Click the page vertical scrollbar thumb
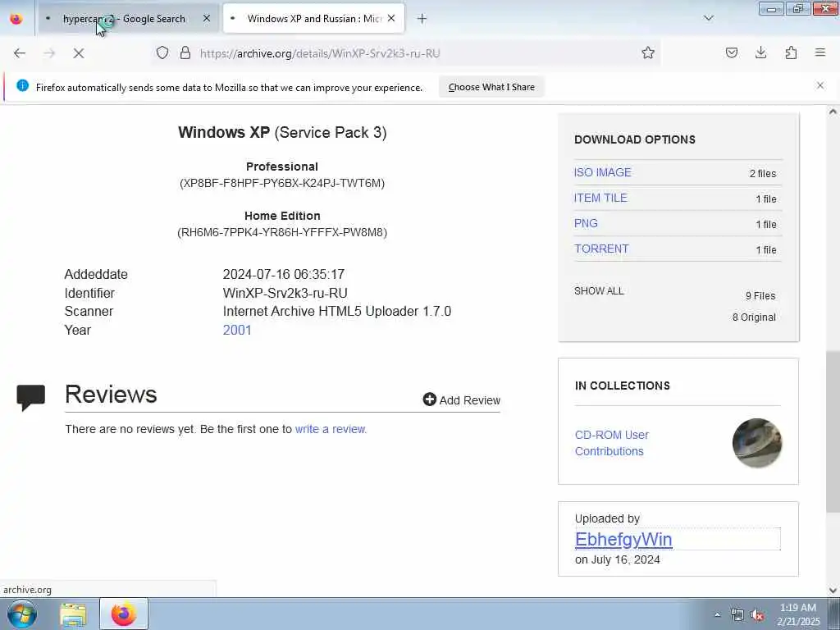840x630 pixels. pyautogui.click(x=833, y=431)
